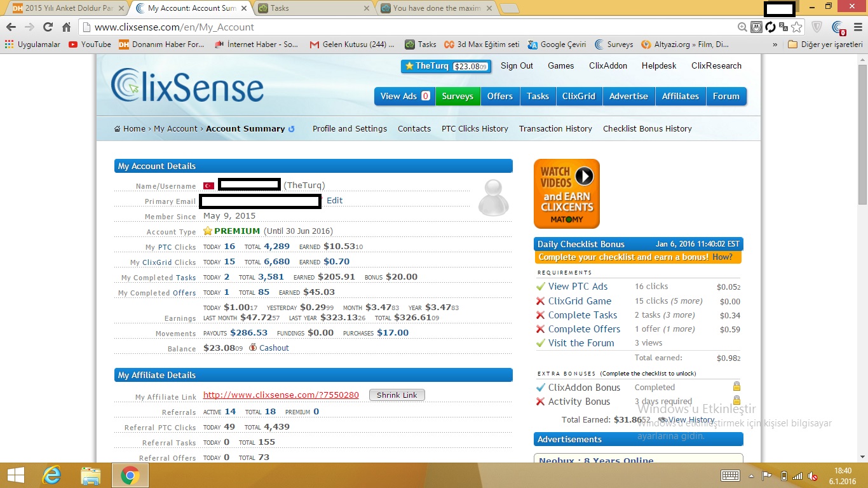The image size is (868, 488).
Task: Click the browser reload icon
Action: (x=48, y=27)
